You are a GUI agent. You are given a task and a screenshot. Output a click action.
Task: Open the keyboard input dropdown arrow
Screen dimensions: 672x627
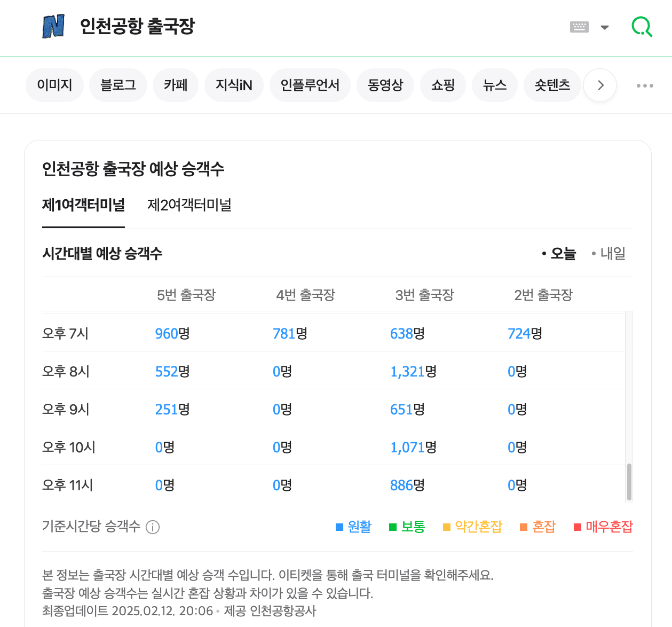(x=605, y=27)
